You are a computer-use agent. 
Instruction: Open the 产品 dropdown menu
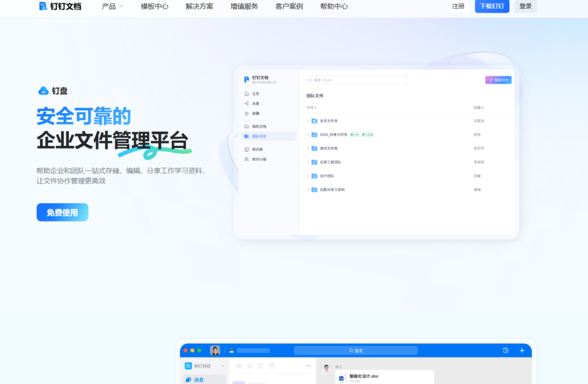point(112,7)
